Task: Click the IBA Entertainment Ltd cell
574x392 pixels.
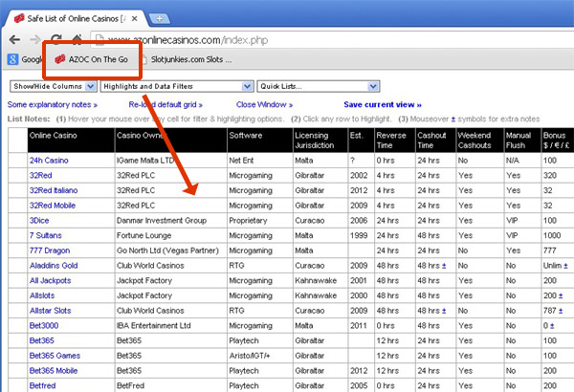Action: (171, 325)
